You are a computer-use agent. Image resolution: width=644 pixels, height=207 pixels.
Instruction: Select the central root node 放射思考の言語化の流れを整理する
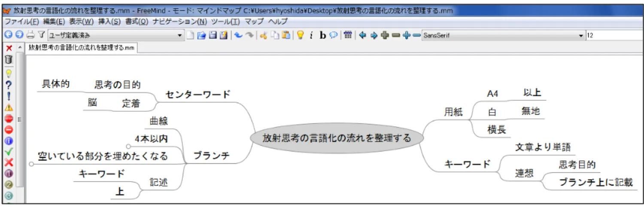coord(336,138)
